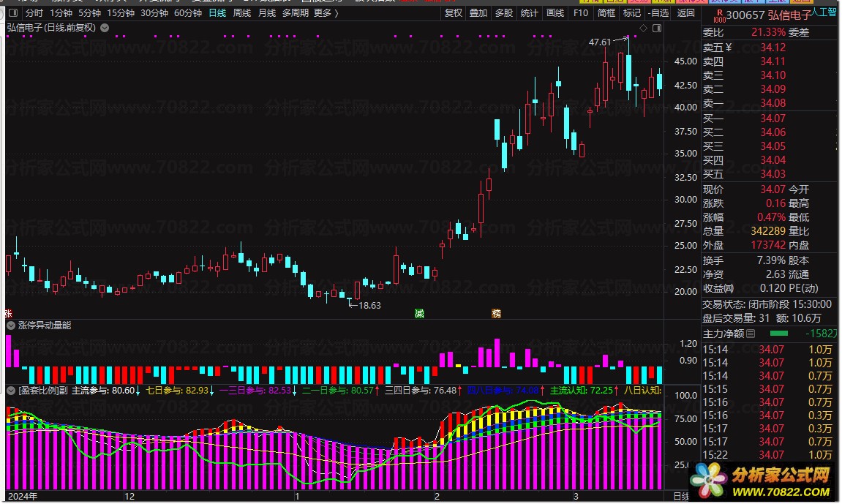This screenshot has width=842, height=504.
Task: Click the 三四日参与: 76.48 legend value
Action: [421, 391]
